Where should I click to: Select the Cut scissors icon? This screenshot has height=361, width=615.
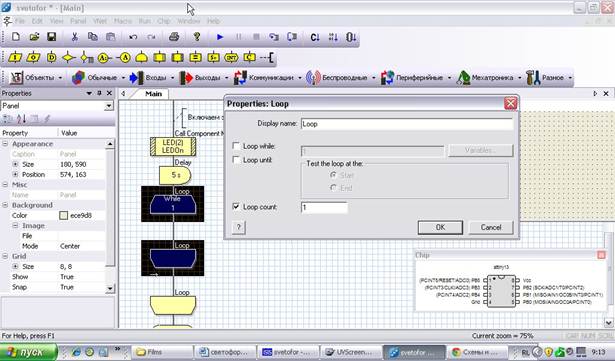[75, 37]
